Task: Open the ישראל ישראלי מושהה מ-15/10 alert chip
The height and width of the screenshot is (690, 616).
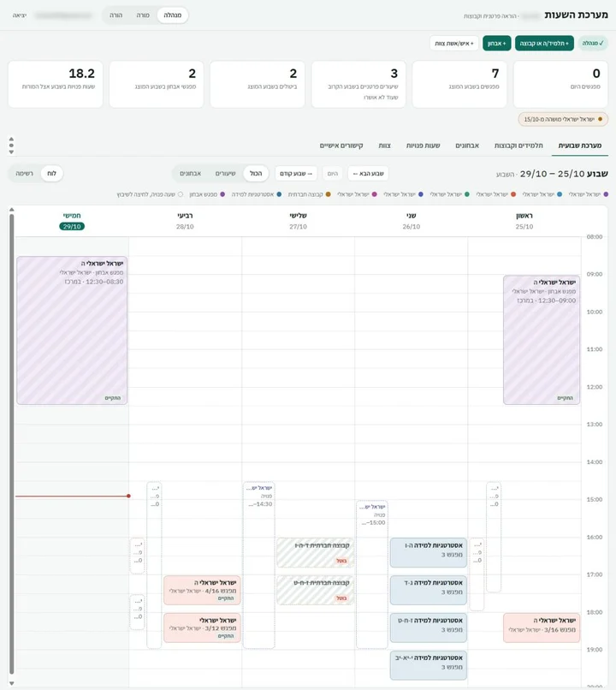Action: [563, 119]
